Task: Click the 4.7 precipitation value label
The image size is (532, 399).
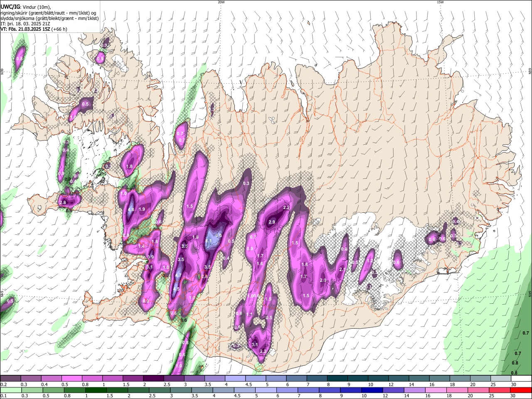Action: tap(178, 276)
